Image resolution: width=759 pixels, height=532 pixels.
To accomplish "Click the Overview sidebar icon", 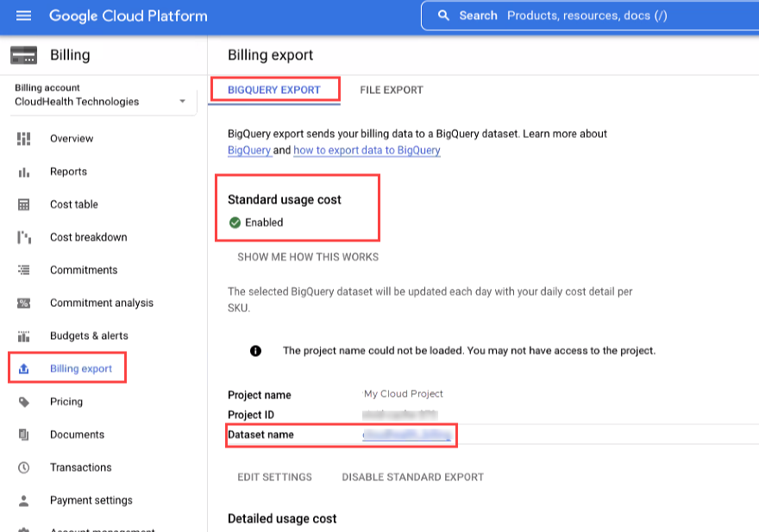I will point(24,139).
